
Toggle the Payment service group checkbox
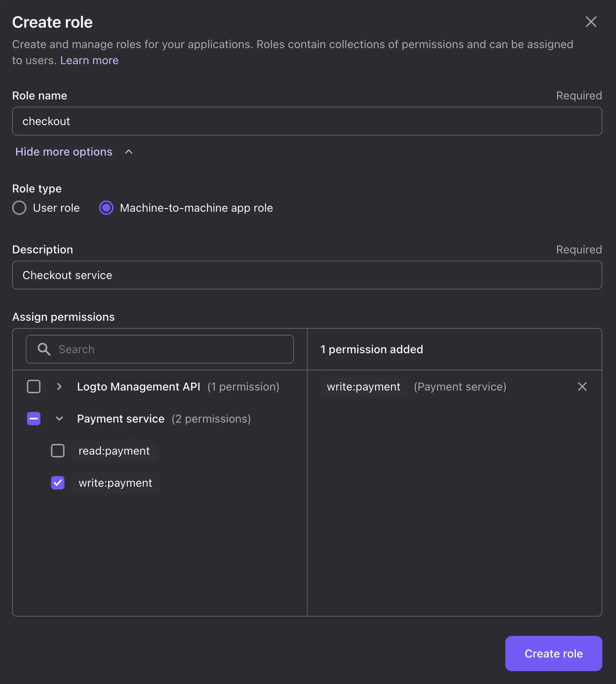(x=34, y=419)
